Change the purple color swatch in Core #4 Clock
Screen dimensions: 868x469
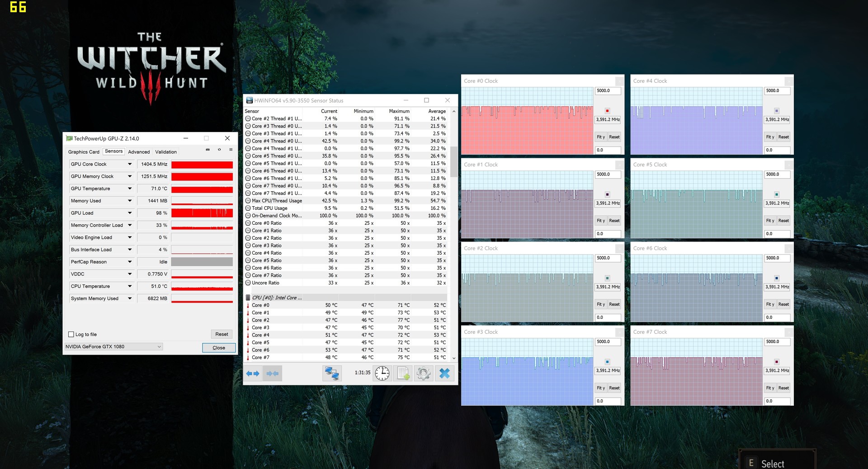click(777, 111)
